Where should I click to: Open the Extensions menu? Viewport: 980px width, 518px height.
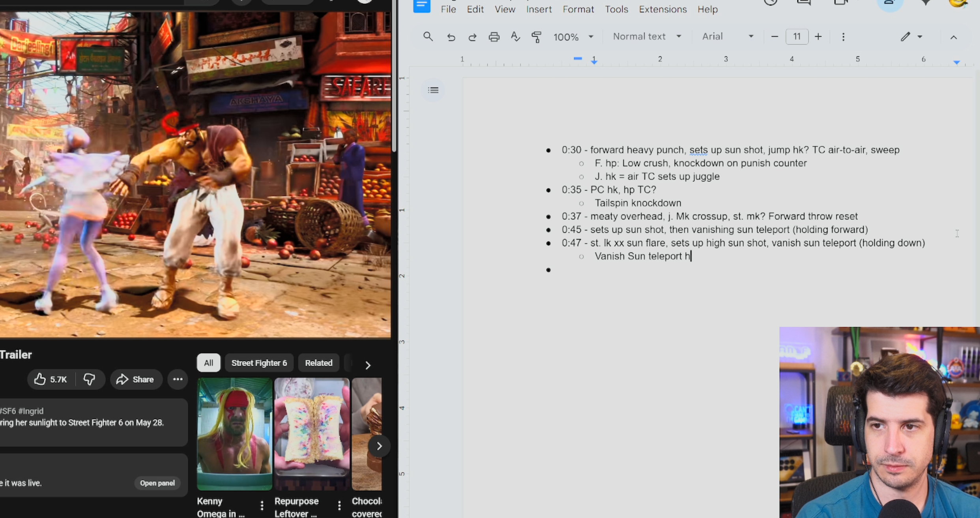(x=662, y=9)
